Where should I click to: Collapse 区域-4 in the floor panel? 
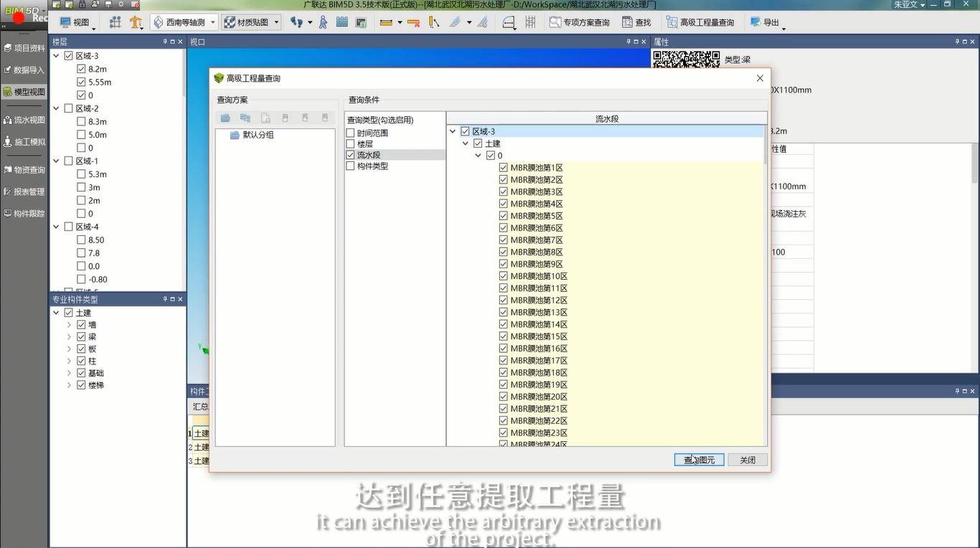(x=56, y=227)
